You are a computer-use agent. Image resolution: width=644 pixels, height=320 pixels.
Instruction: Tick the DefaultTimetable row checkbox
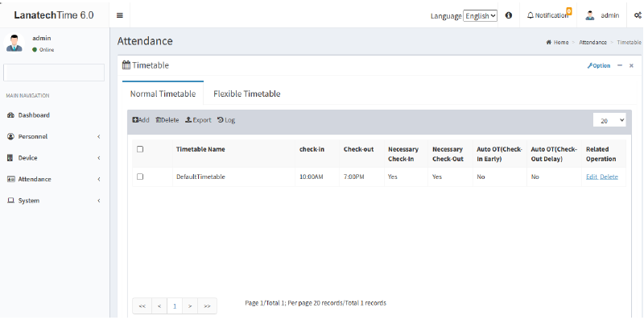[140, 177]
